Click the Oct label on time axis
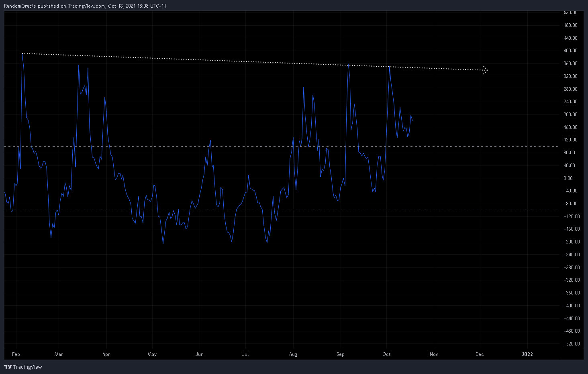Viewport: 588px width, 374px height. tap(386, 354)
